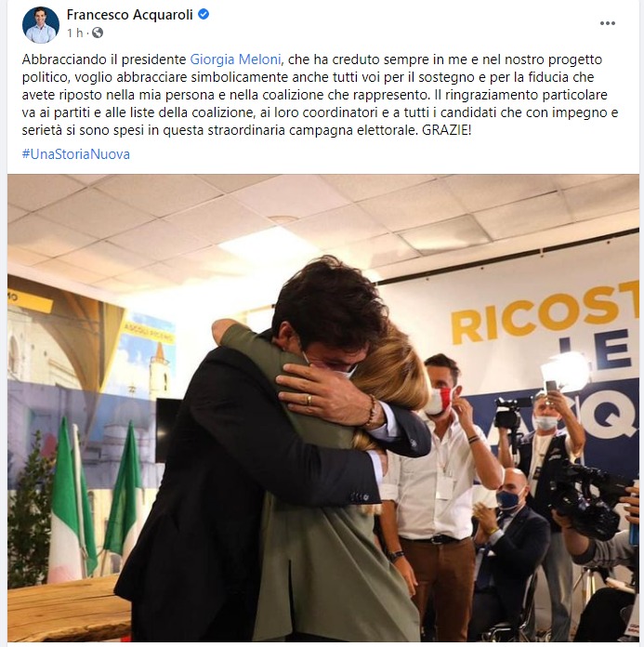Click the '1 h' post timestamp
The image size is (644, 647).
[x=75, y=33]
